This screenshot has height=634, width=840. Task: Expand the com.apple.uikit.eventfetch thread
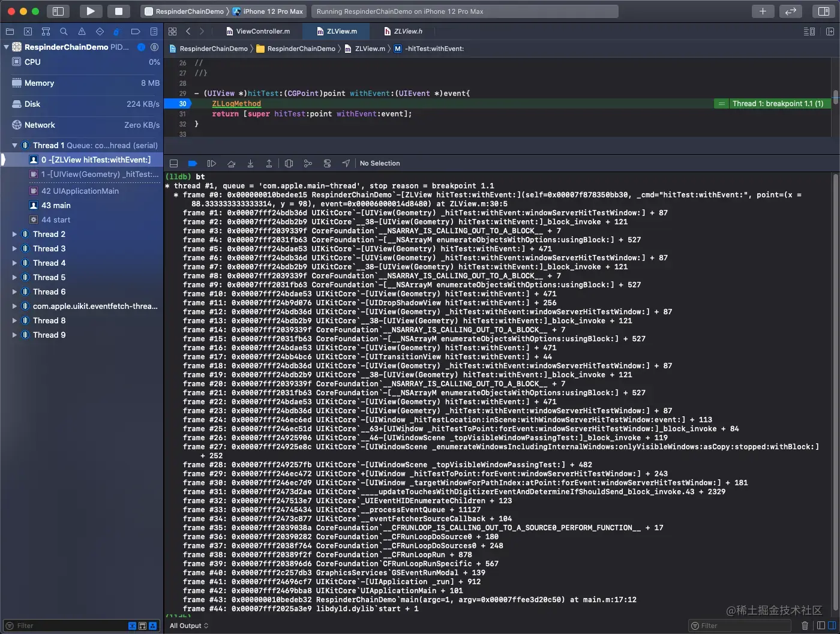pos(14,306)
